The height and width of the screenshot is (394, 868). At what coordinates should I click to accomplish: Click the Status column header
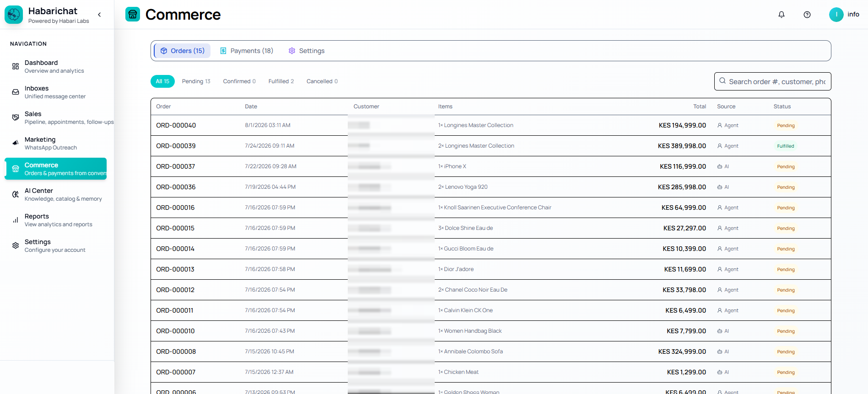(x=782, y=106)
